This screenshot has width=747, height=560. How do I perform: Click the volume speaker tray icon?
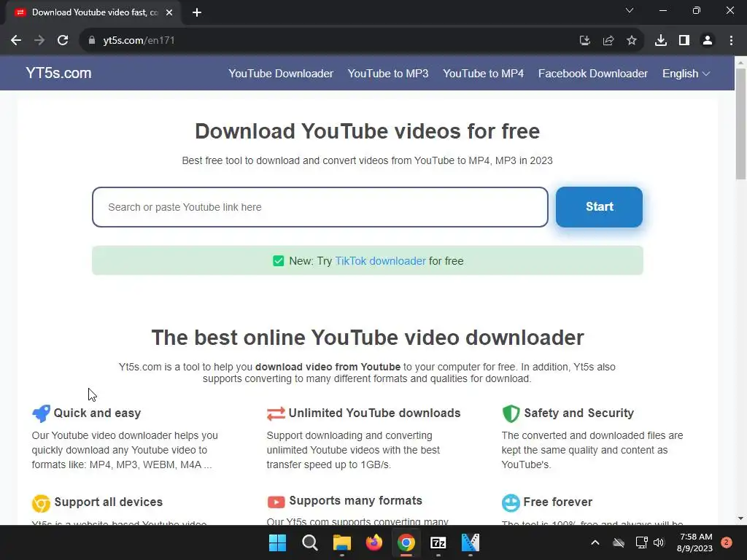659,542
